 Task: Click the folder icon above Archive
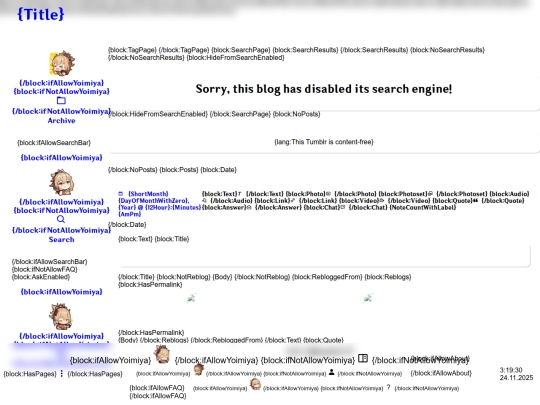pos(61,101)
